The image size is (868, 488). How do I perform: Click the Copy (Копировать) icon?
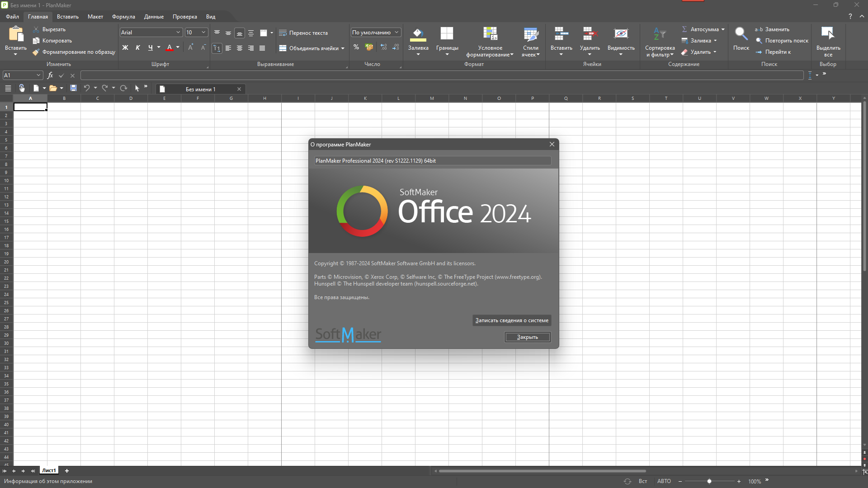[36, 41]
